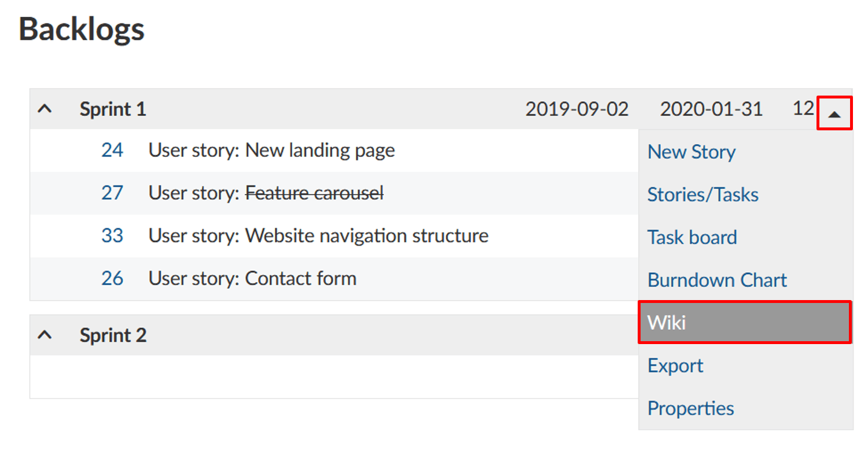
Task: Collapse Sprint 1 with its chevron
Action: 45,109
